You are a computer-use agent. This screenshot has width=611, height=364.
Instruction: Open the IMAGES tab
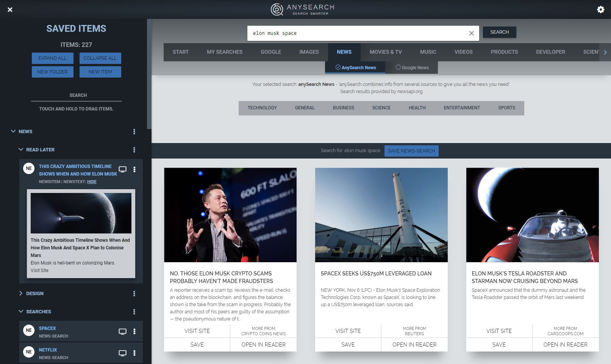[x=309, y=52]
